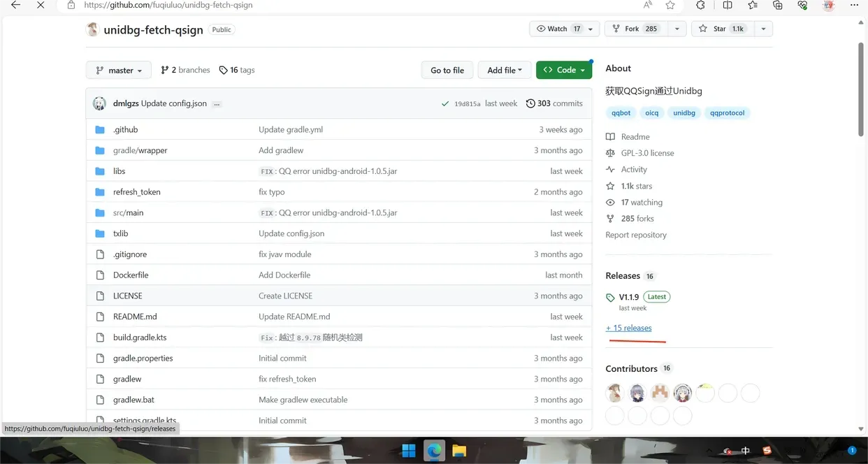Open the + 15 releases link

(628, 328)
